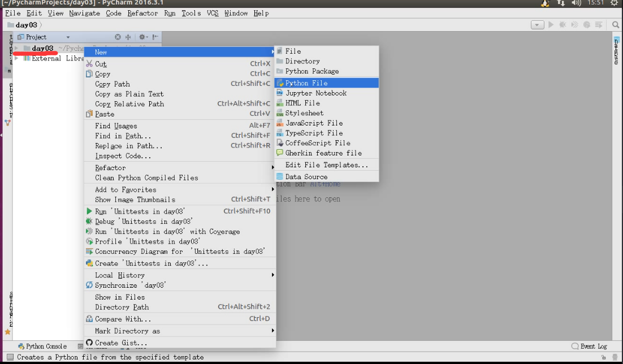
Task: Choose Data Source in New submenu
Action: [326, 176]
